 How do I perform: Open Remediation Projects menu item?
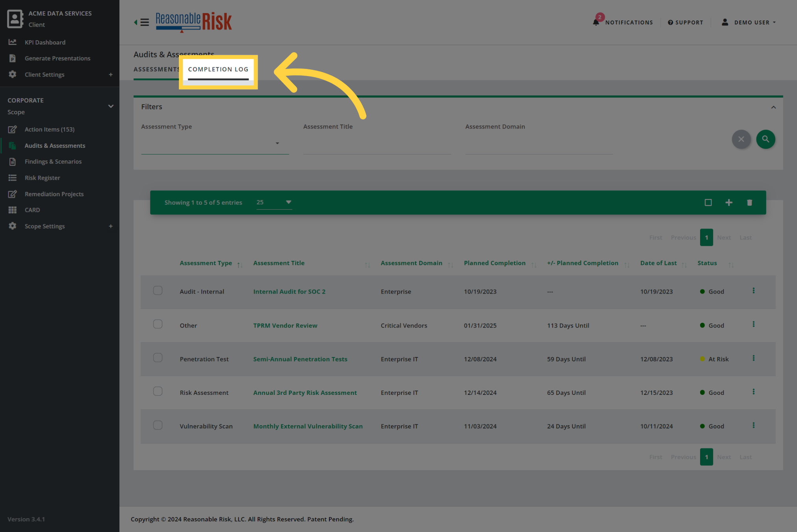click(54, 194)
